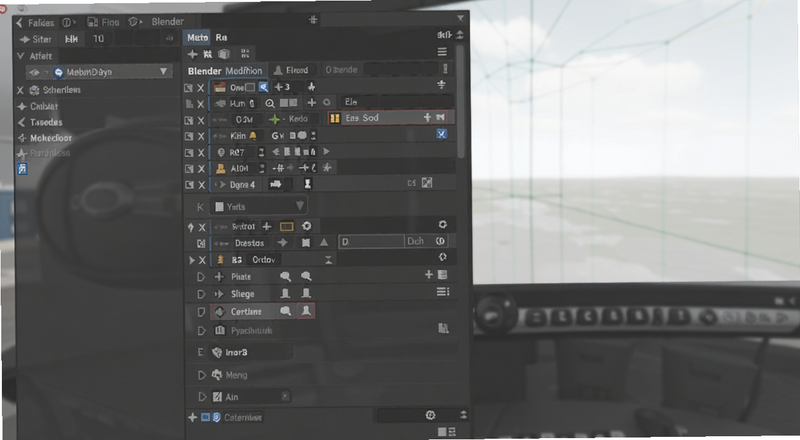This screenshot has height=440, width=800.
Task: Click the play arrow in RC7 row
Action: 327,152
